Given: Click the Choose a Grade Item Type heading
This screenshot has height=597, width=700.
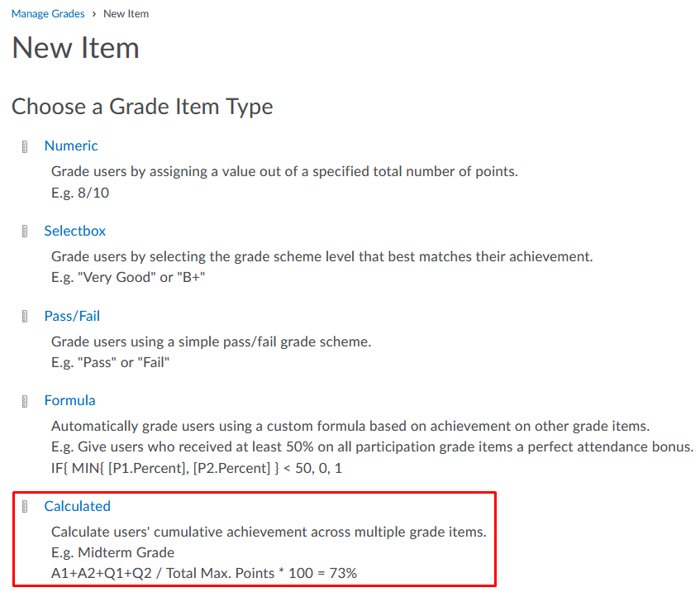Looking at the screenshot, I should pos(142,107).
